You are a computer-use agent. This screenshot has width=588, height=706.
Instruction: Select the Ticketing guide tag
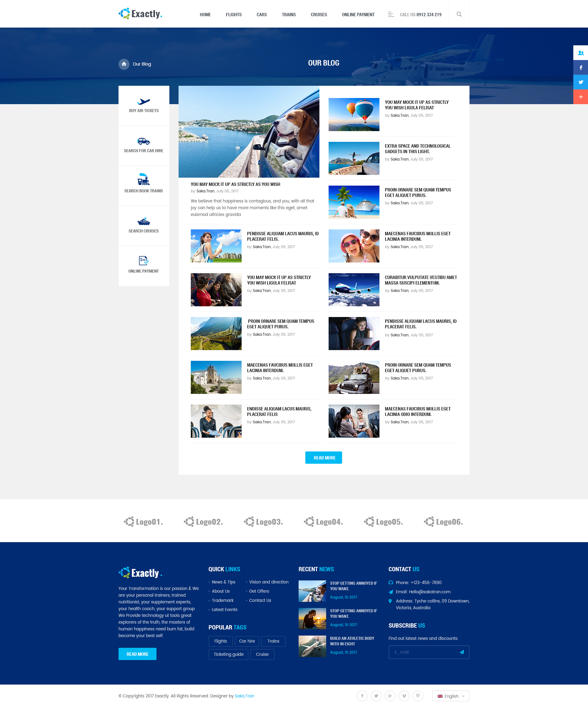click(228, 654)
